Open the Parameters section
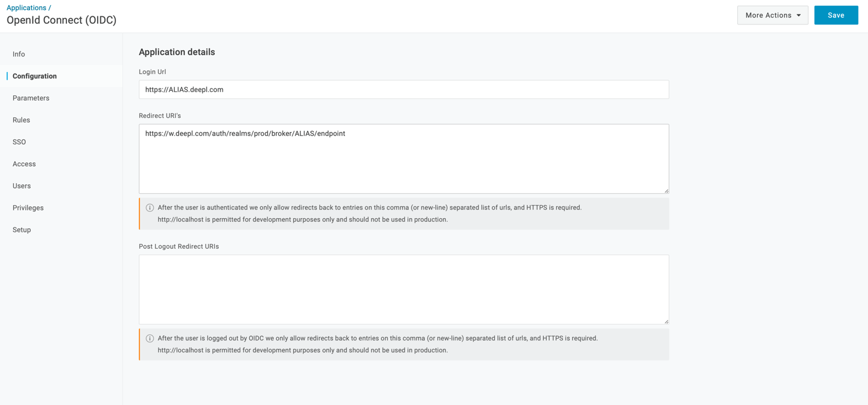 (31, 98)
